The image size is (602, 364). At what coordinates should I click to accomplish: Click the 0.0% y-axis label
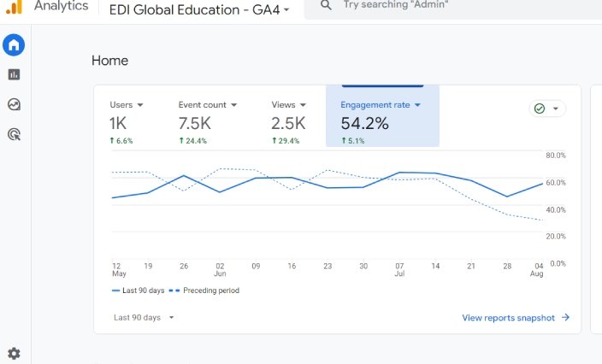tap(558, 263)
